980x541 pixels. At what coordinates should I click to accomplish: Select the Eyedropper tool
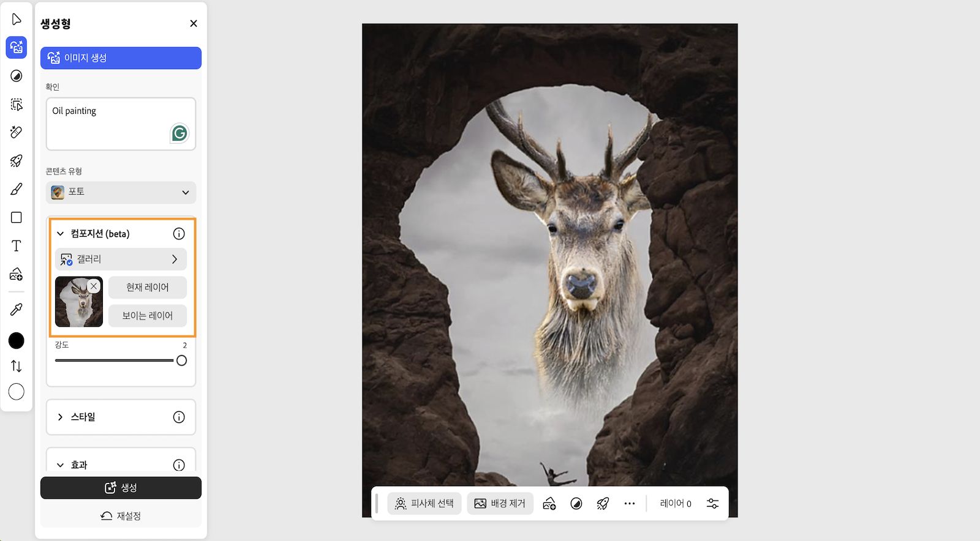coord(17,310)
